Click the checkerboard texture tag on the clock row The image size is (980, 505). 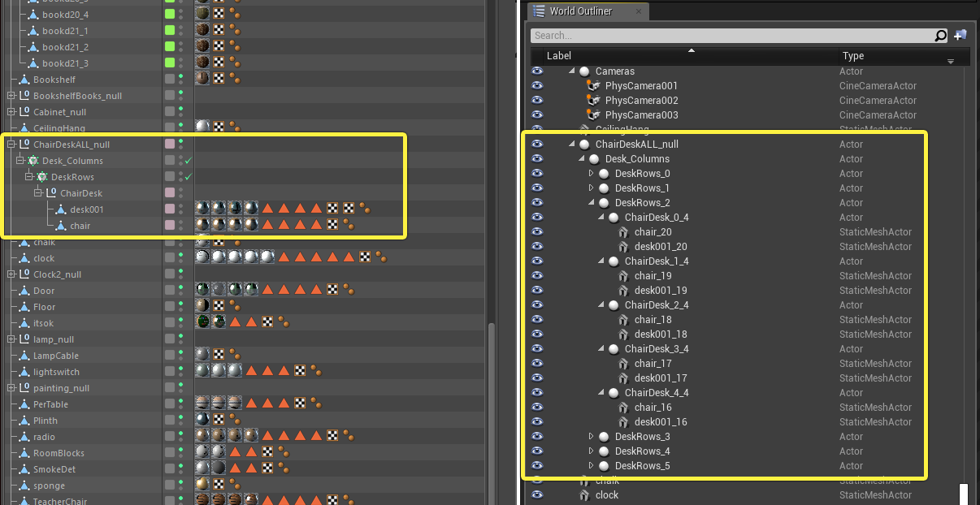[365, 258]
